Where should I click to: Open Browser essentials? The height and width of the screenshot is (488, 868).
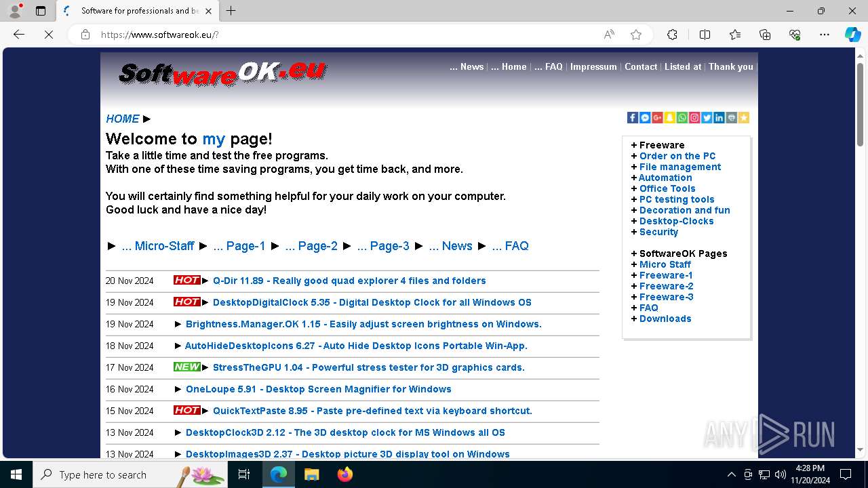pos(795,35)
